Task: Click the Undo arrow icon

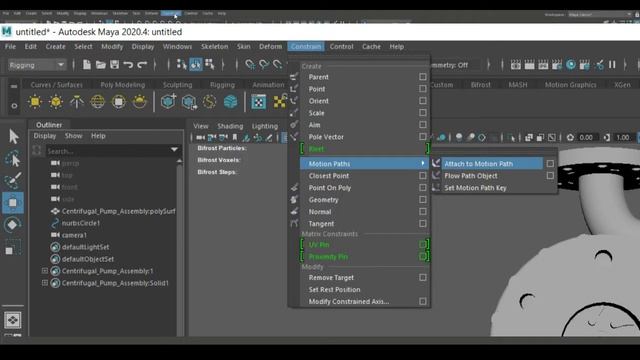Action: point(128,64)
